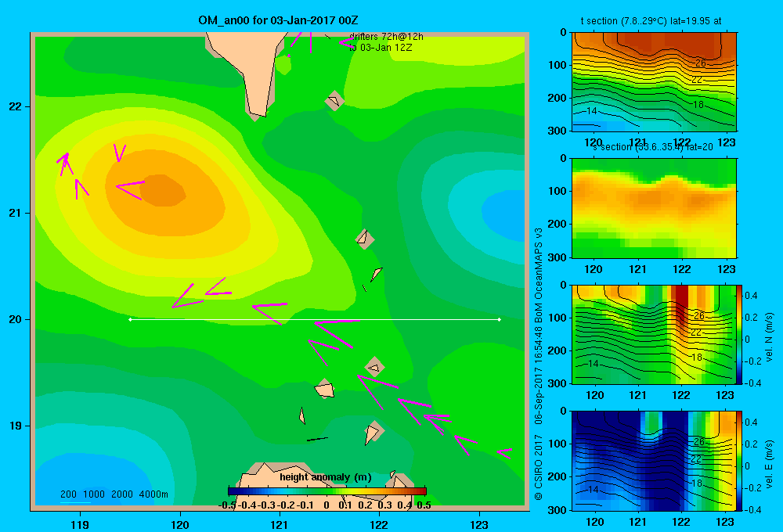The height and width of the screenshot is (532, 783).
Task: Click the west endpoint of the white section line
Action: pos(130,319)
